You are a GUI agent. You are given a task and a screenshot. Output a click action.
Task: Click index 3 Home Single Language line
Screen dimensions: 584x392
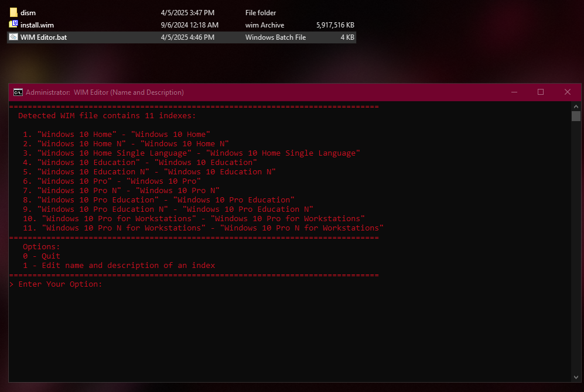(x=192, y=153)
